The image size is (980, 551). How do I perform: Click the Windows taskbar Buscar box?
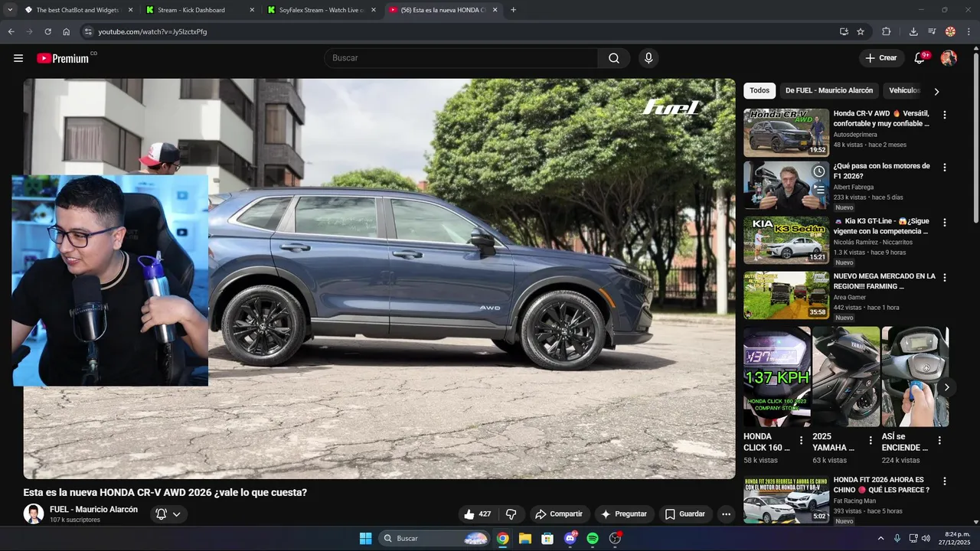coord(434,538)
